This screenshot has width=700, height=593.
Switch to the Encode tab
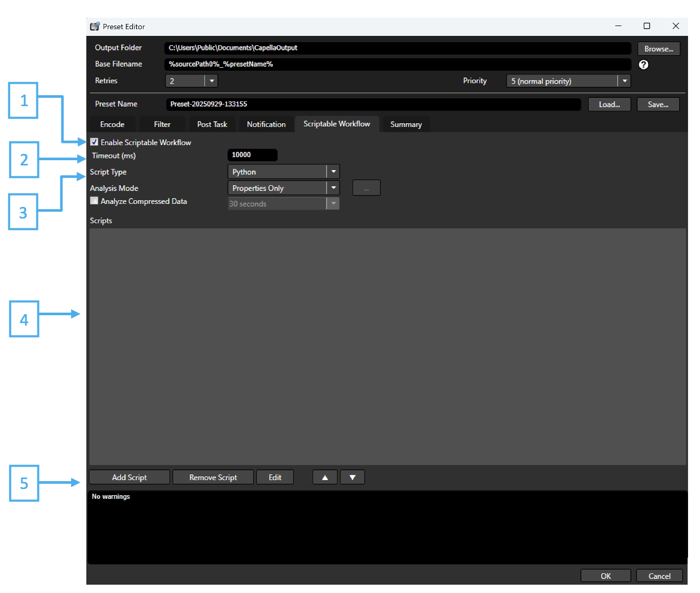tap(112, 124)
